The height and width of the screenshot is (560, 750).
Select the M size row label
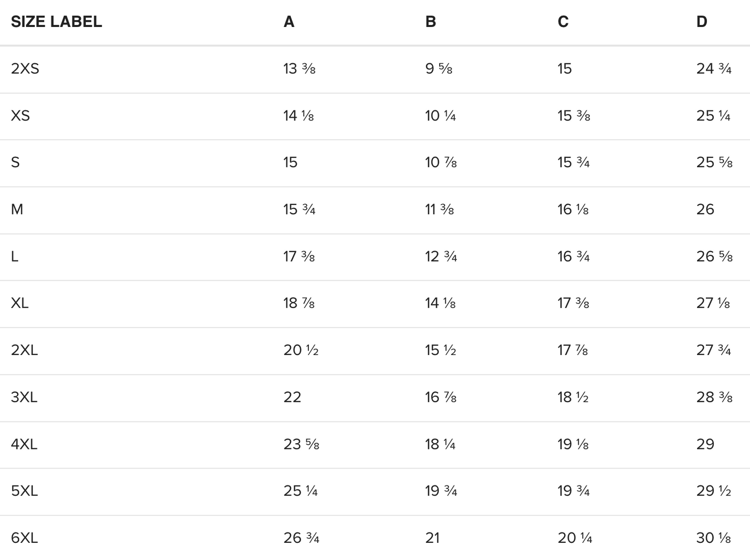tap(17, 209)
